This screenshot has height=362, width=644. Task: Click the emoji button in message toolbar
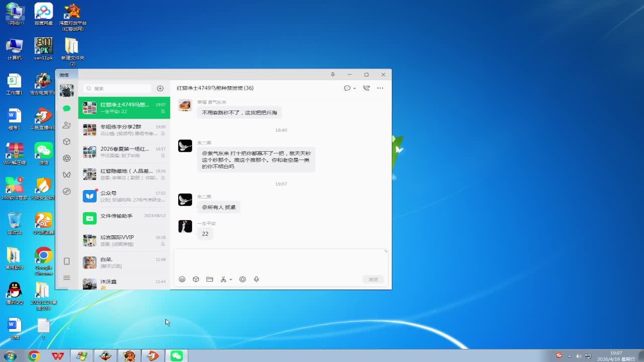[182, 279]
